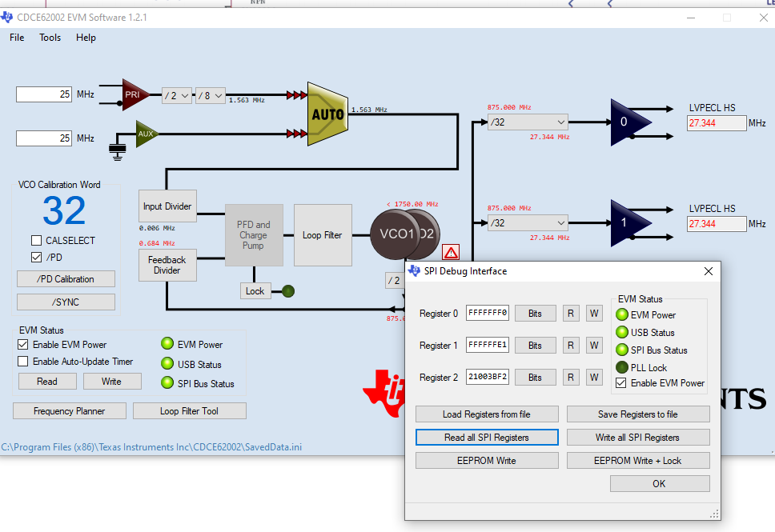Viewport: 775px width, 532px height.
Task: Click the Register 0 value field
Action: [488, 313]
